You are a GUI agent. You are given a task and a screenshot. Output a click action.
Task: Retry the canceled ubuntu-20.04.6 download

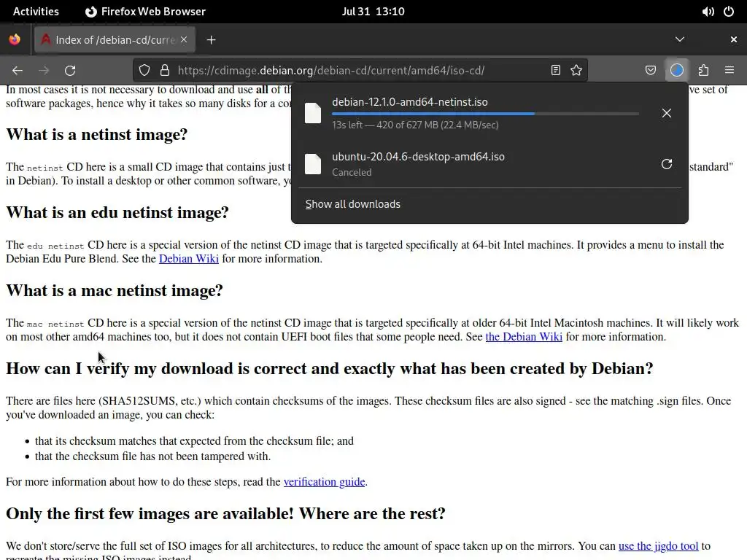667,164
